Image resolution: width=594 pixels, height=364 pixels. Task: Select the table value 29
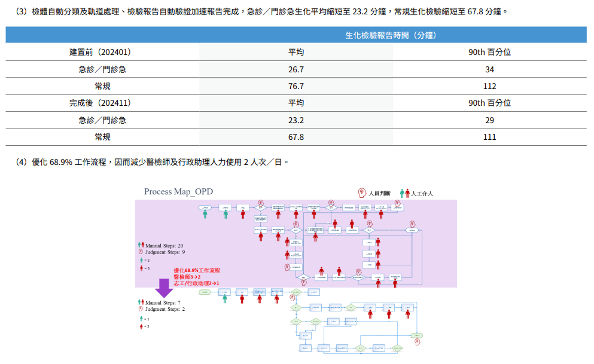[489, 120]
